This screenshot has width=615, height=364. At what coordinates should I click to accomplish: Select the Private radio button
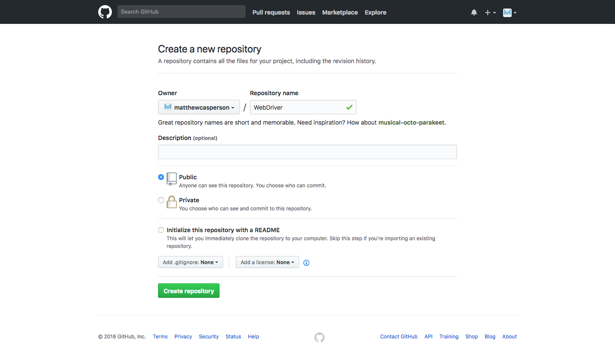[161, 200]
